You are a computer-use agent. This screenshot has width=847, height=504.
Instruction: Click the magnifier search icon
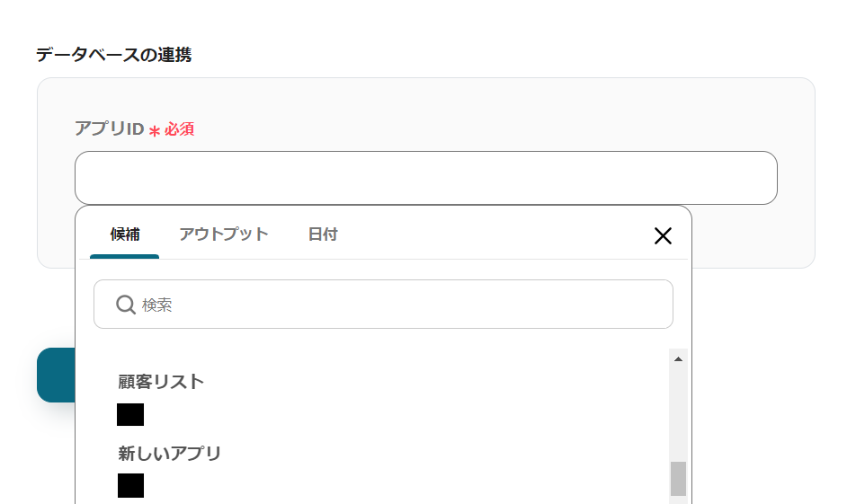coord(126,305)
